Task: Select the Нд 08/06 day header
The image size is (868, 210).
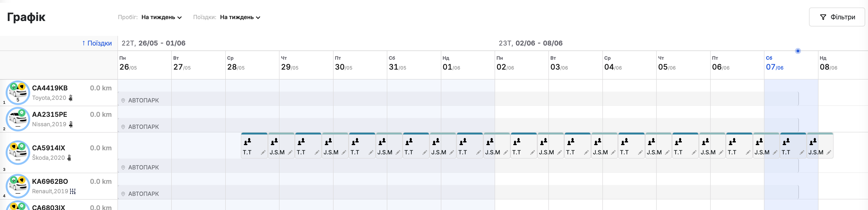Action: [843, 65]
